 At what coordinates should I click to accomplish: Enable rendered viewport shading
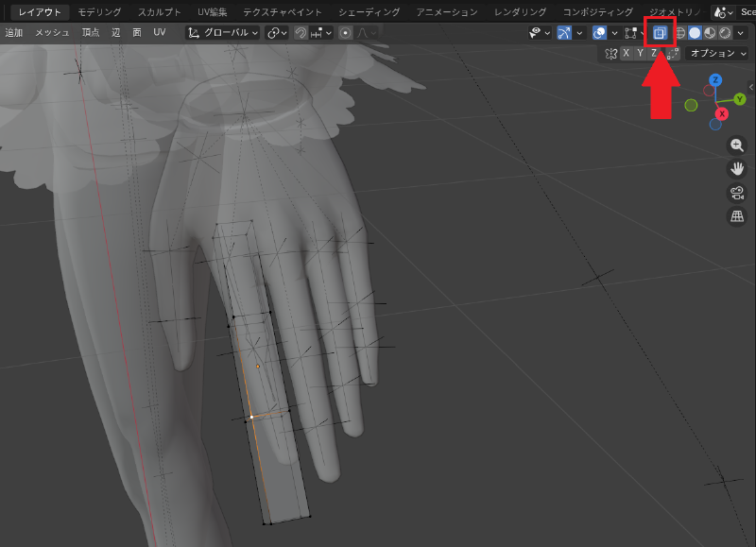(x=724, y=32)
